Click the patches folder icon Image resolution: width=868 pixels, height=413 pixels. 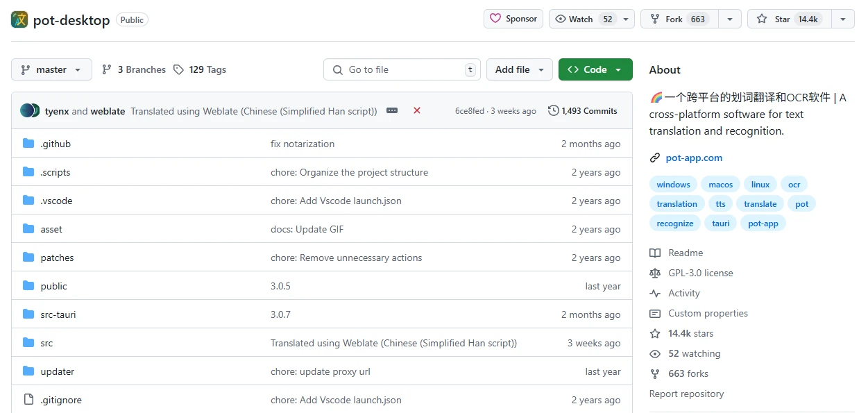(x=28, y=258)
